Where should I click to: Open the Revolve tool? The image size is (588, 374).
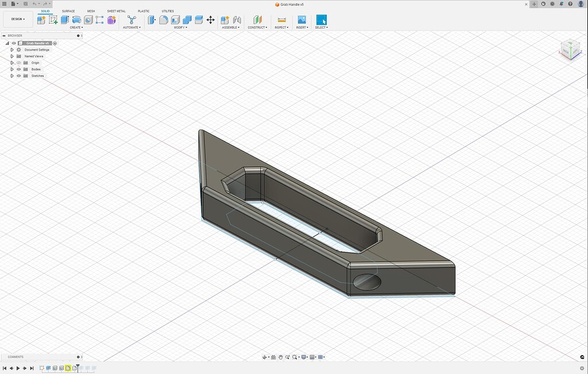(x=76, y=20)
